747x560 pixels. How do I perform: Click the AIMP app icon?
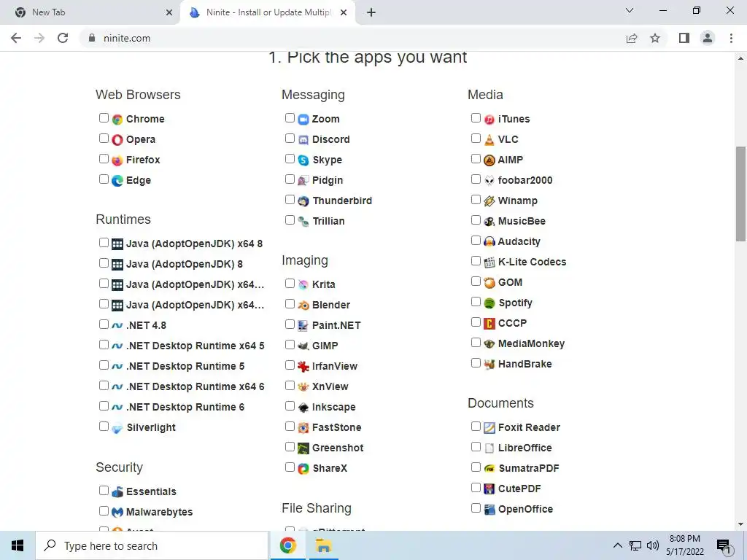[489, 160]
